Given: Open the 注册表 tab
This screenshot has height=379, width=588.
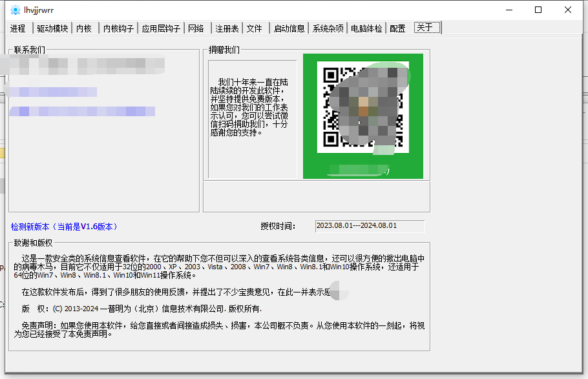Looking at the screenshot, I should 227,28.
